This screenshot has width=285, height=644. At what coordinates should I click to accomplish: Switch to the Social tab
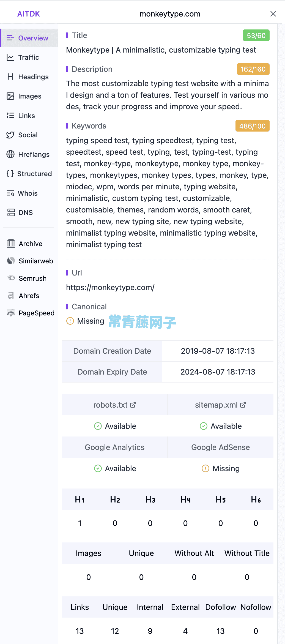[29, 135]
